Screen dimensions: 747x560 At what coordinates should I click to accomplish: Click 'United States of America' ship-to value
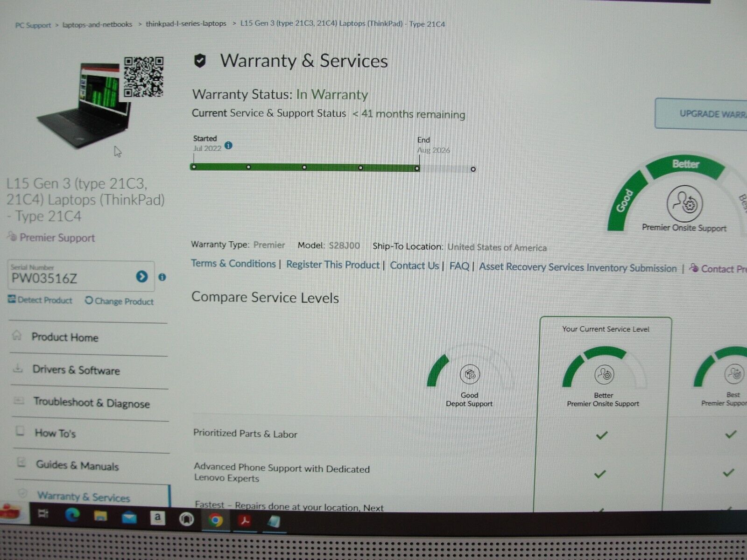tap(497, 247)
